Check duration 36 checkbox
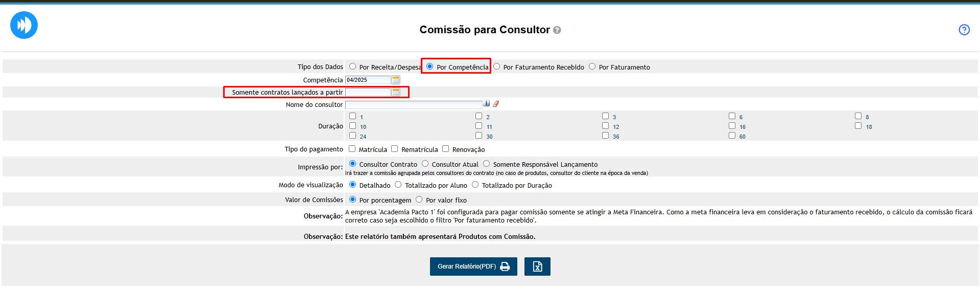The image size is (980, 288). (605, 136)
